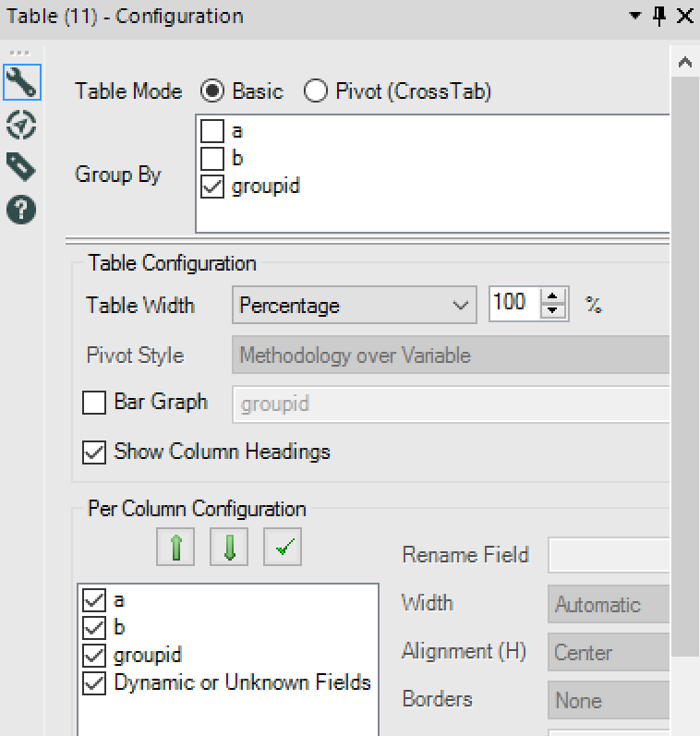Screen dimensions: 700x736
Task: Uncheck column b in Per Column Configuration
Action: click(94, 628)
